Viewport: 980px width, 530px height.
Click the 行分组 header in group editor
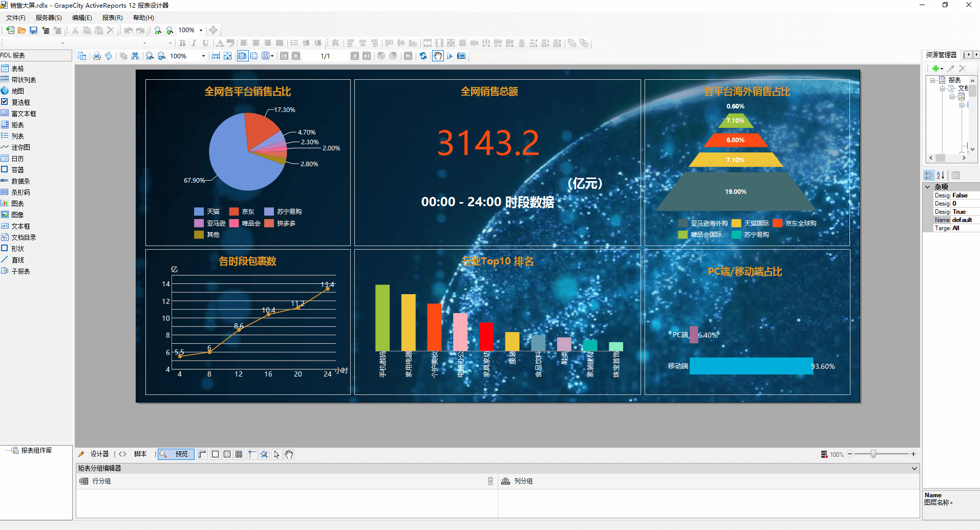101,481
